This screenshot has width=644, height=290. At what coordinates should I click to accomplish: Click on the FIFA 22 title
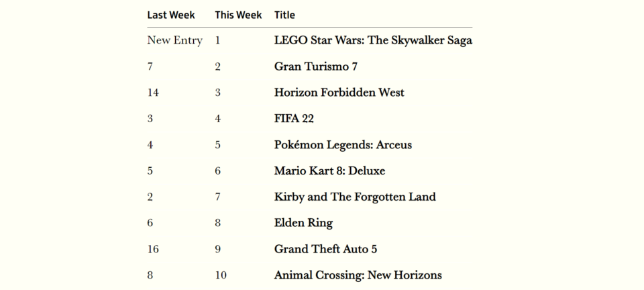tap(294, 119)
